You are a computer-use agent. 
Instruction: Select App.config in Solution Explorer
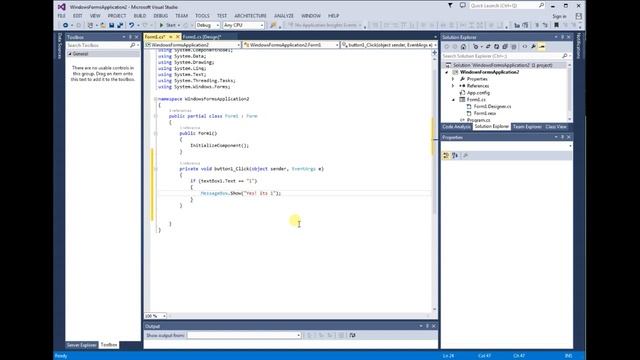(x=478, y=93)
